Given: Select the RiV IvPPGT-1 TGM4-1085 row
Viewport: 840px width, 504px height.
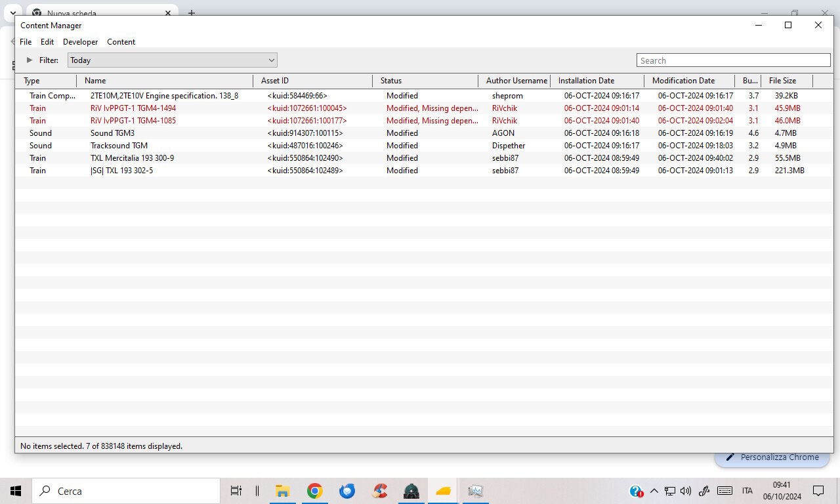Looking at the screenshot, I should [x=424, y=121].
